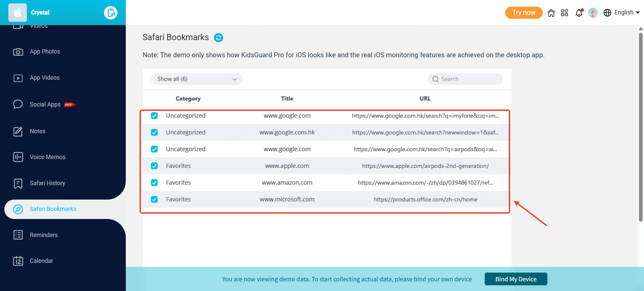The width and height of the screenshot is (644, 291).
Task: Open the App Videos play icon
Action: coord(18,78)
